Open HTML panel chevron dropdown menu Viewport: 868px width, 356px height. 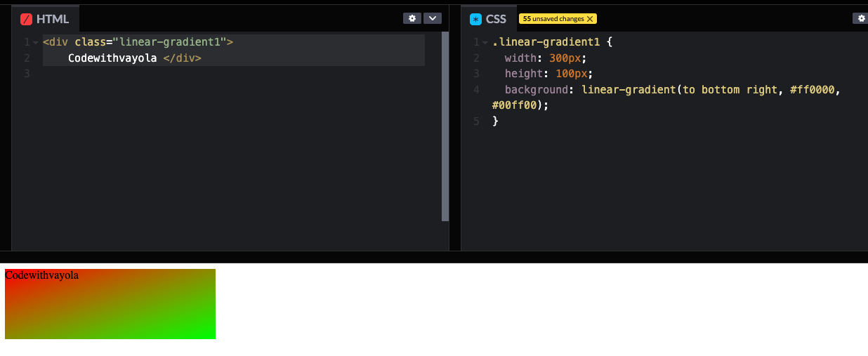(432, 18)
